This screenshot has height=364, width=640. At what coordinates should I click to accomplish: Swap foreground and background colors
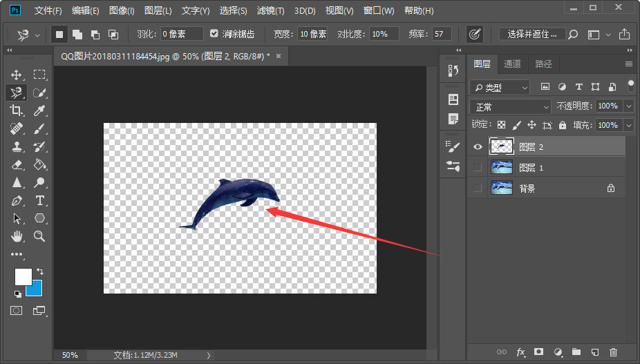(x=40, y=271)
